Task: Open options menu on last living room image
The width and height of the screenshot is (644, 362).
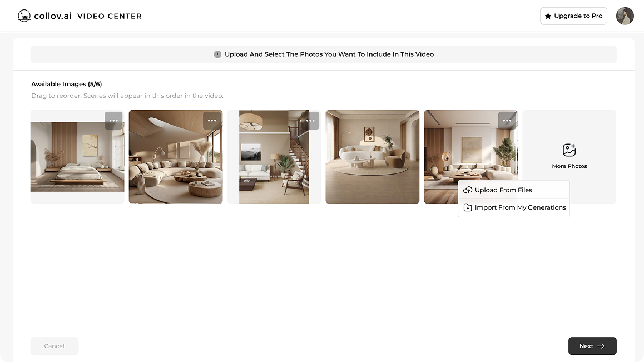Action: [507, 121]
